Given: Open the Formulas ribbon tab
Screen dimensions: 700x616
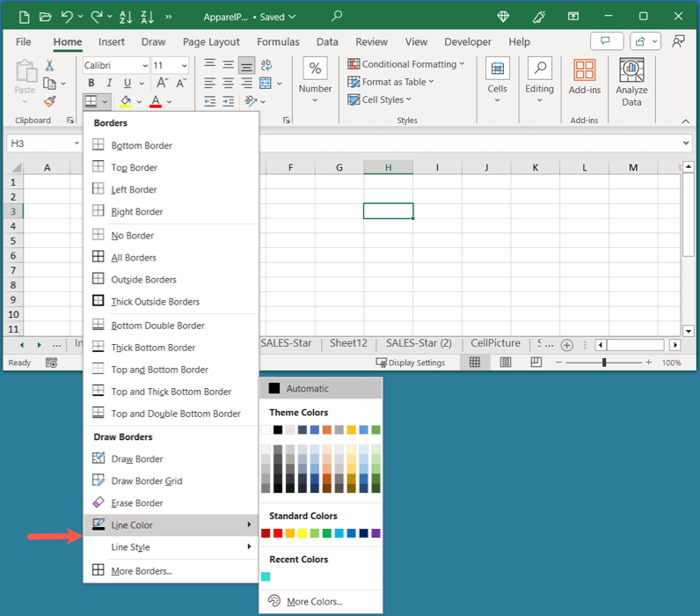Looking at the screenshot, I should [278, 42].
